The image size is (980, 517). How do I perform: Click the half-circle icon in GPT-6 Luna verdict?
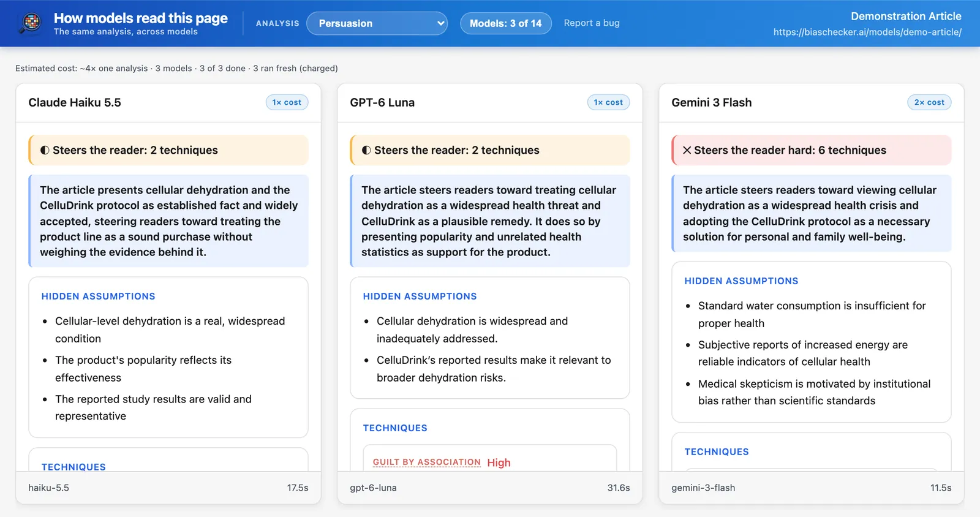pos(366,150)
